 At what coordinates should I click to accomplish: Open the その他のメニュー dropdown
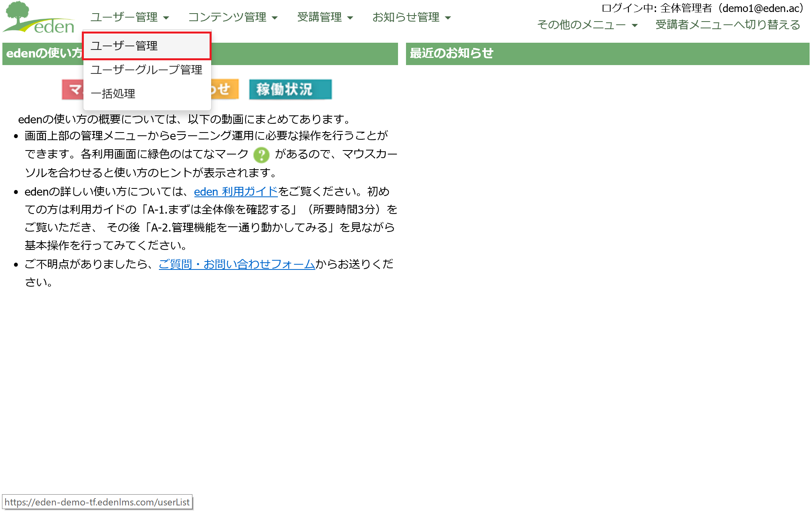[x=587, y=25]
